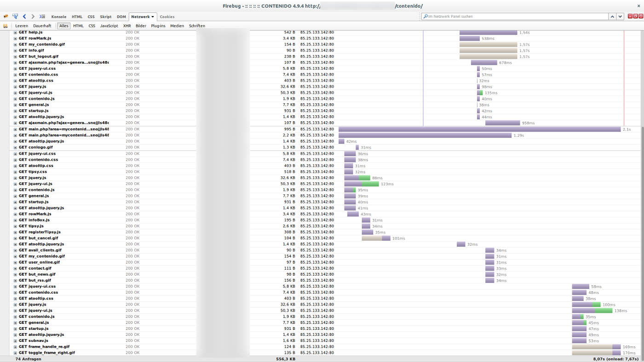This screenshot has height=362, width=644.
Task: Click the GET subnav.js request entry
Action: (38, 341)
